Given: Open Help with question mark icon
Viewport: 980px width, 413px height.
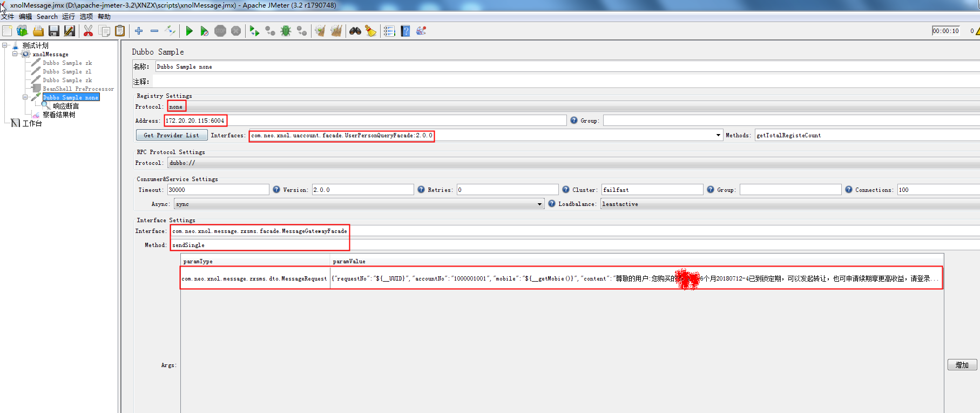Looking at the screenshot, I should pyautogui.click(x=405, y=31).
